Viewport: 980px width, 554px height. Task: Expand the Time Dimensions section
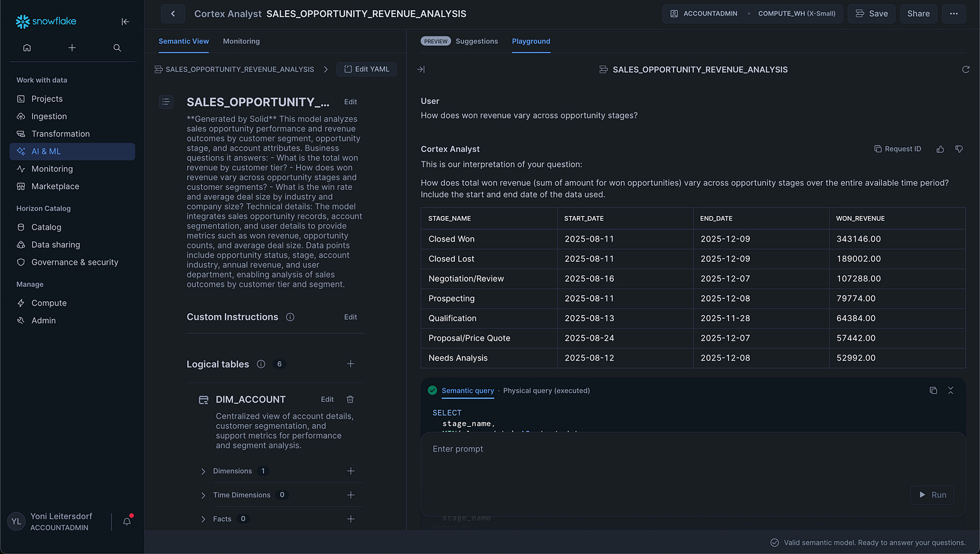[203, 495]
